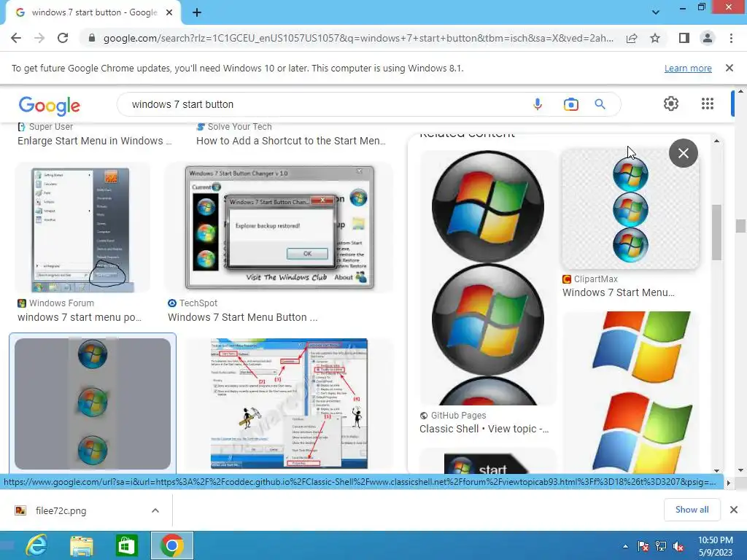Open Google quick settings gear
The height and width of the screenshot is (560, 747).
(671, 104)
